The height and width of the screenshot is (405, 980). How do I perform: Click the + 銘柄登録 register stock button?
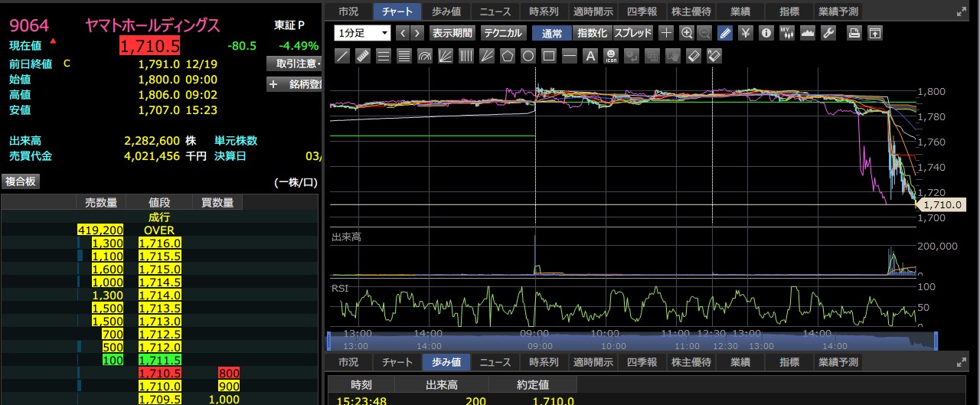(x=295, y=84)
